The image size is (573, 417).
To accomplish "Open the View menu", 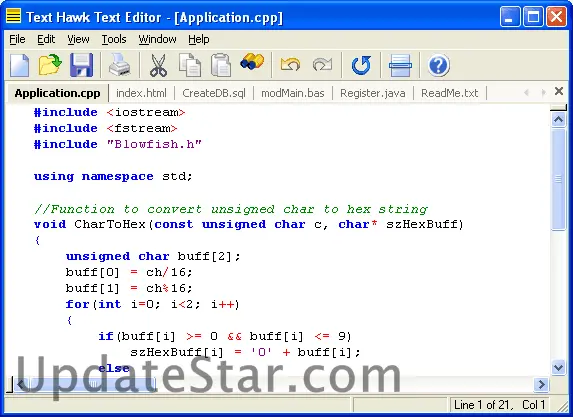I will click(78, 39).
